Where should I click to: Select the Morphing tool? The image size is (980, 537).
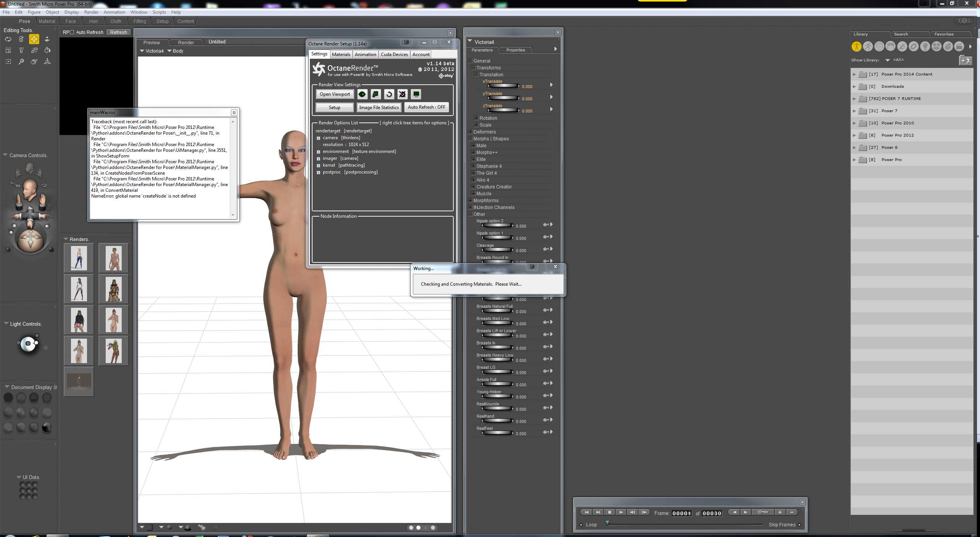[34, 61]
